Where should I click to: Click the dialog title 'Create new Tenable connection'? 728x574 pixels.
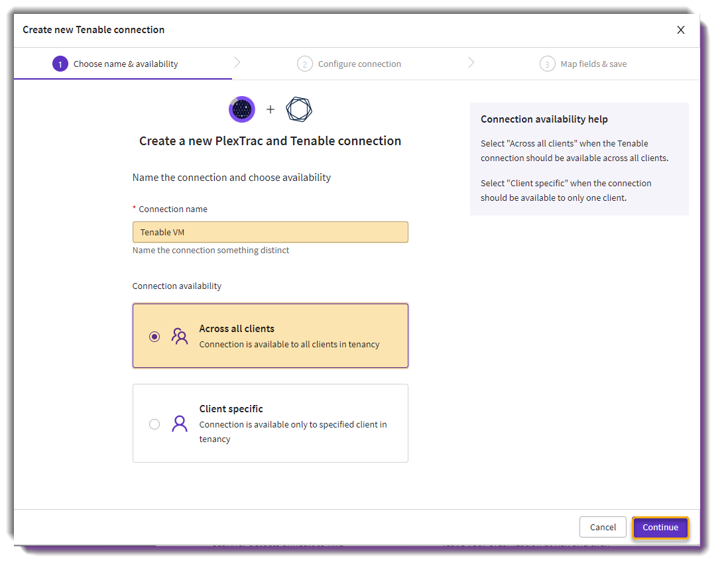tap(93, 30)
